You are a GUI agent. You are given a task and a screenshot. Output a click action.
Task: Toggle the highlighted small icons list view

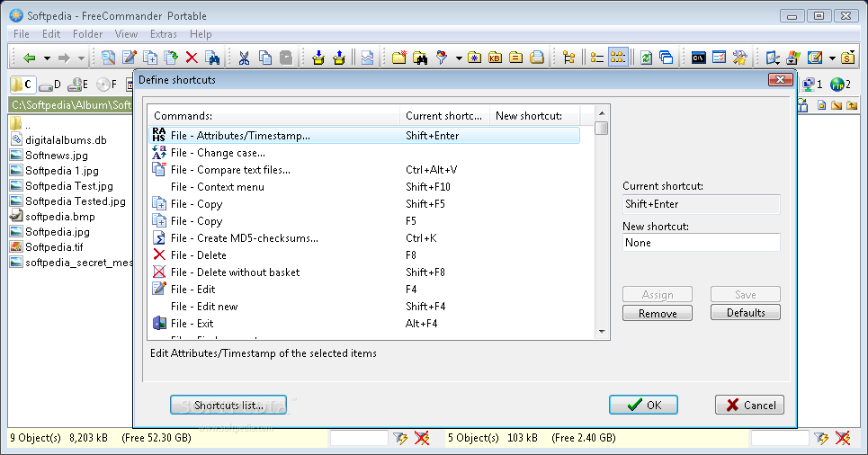coord(618,58)
